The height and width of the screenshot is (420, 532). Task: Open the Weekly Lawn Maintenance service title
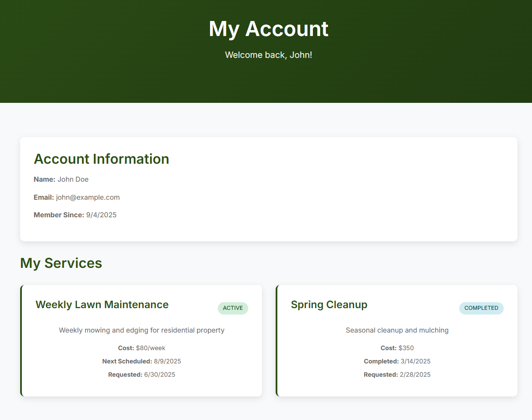(x=102, y=305)
